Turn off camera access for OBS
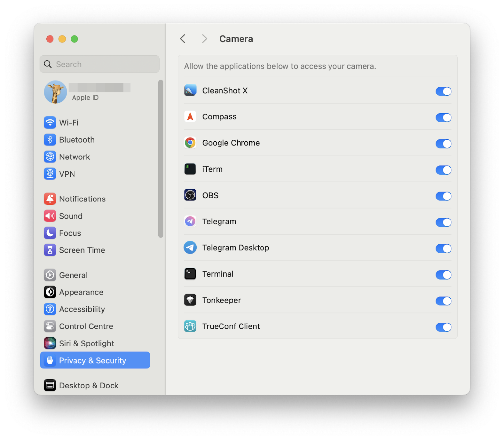This screenshot has height=440, width=504. point(443,196)
